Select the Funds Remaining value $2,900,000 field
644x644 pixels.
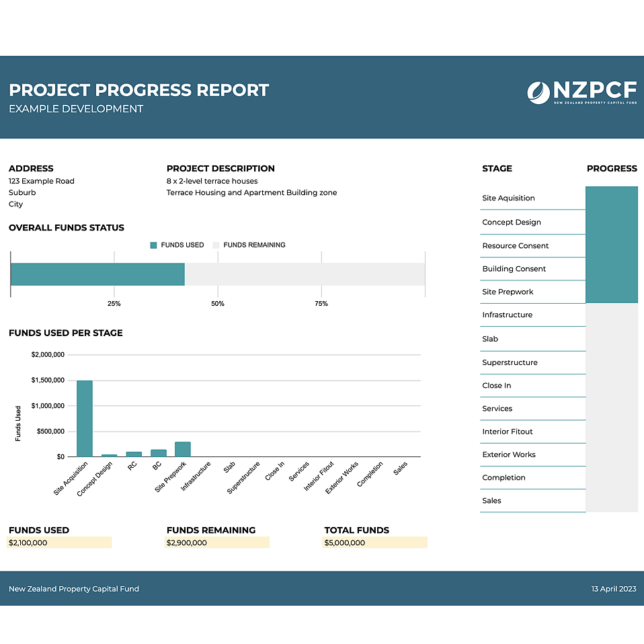[216, 542]
